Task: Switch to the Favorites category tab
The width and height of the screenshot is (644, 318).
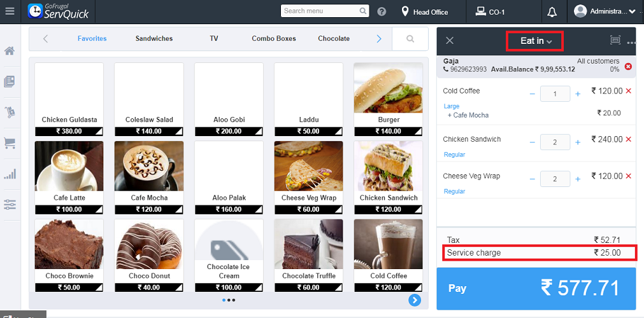Action: [x=92, y=39]
